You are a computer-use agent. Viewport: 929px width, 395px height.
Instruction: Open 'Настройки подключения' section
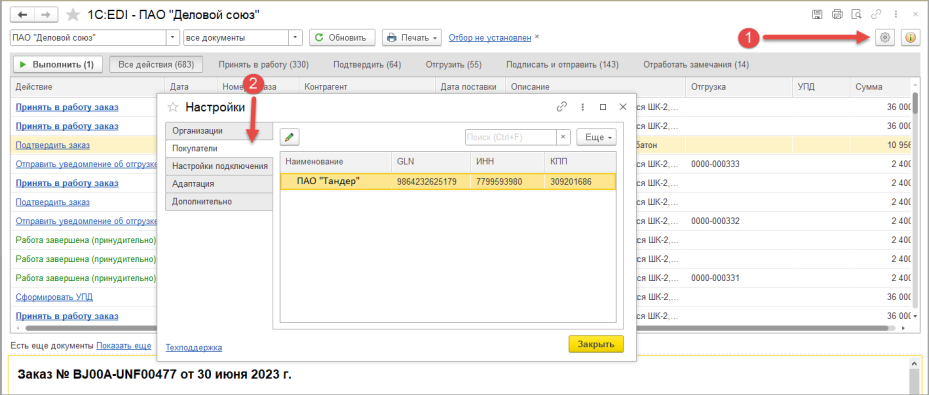219,166
